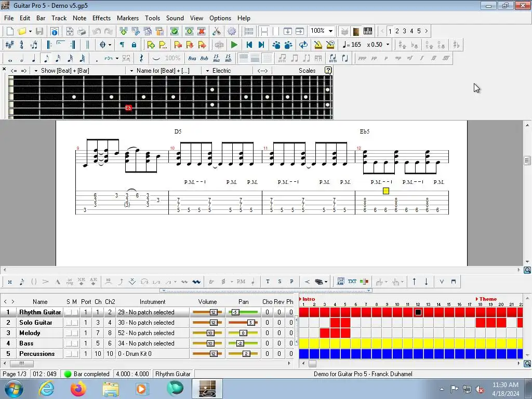The image size is (532, 399).
Task: Insert text with the TXT icon
Action: tap(352, 281)
